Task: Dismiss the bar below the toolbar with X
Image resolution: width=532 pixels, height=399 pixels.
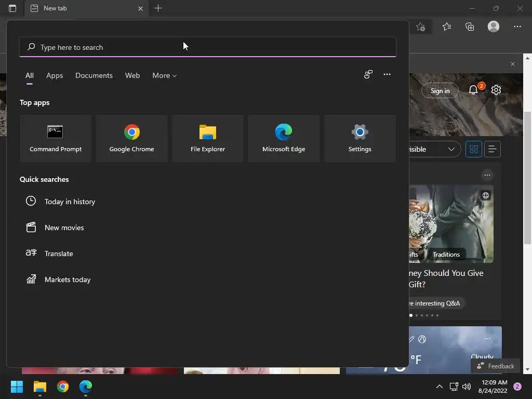Action: 513,64
